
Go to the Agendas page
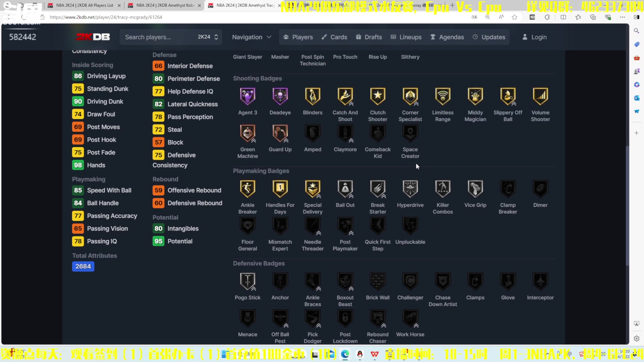click(447, 37)
